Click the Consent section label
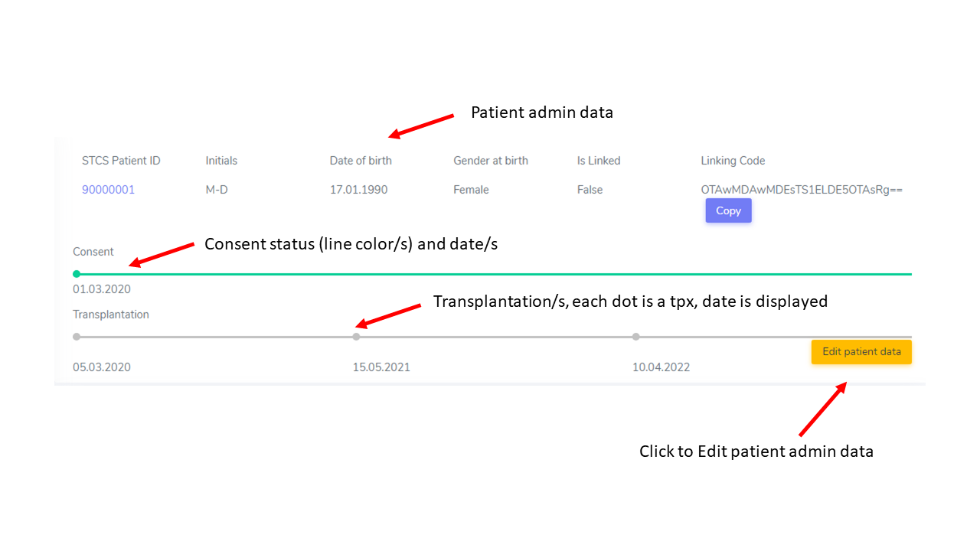Viewport: 980px width, 551px height. pos(93,252)
